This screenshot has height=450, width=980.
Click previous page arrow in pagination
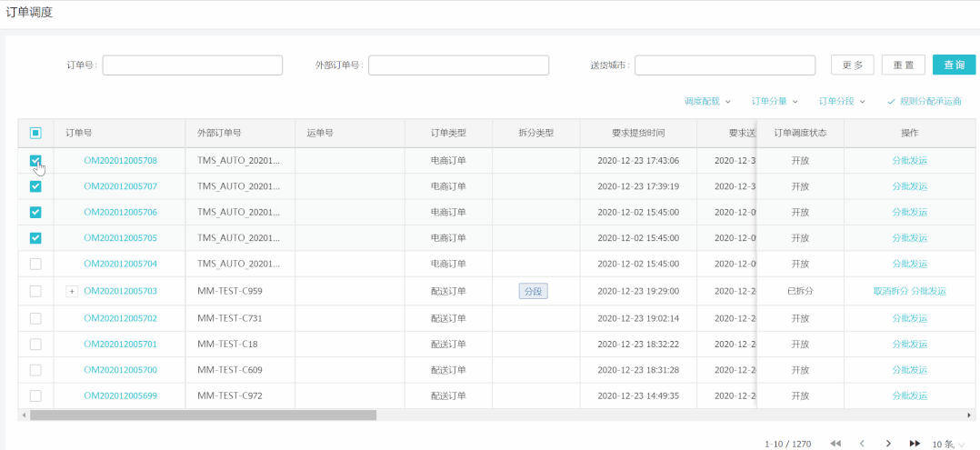click(862, 444)
